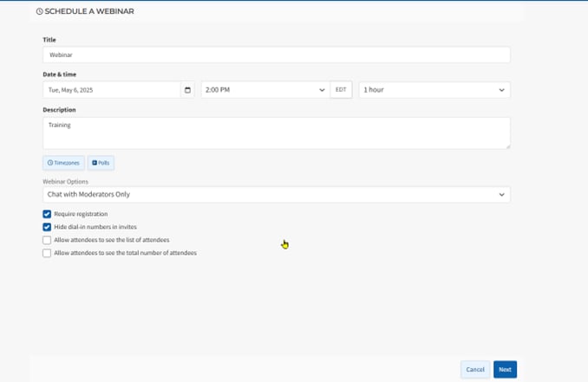Enable Allow attendees to see list of attendees

[x=47, y=240]
